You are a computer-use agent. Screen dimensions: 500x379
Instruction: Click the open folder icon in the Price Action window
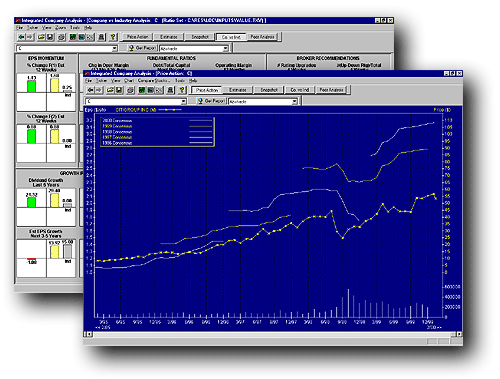coord(110,90)
